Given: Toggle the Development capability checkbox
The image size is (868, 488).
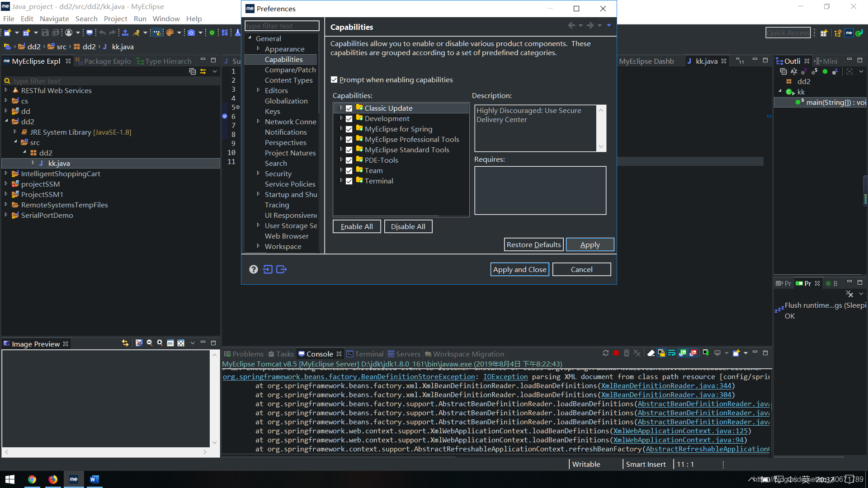Looking at the screenshot, I should pos(348,118).
